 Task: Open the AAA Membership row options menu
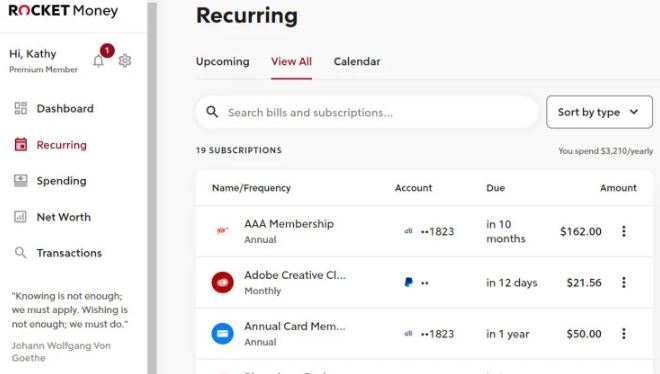pyautogui.click(x=624, y=231)
